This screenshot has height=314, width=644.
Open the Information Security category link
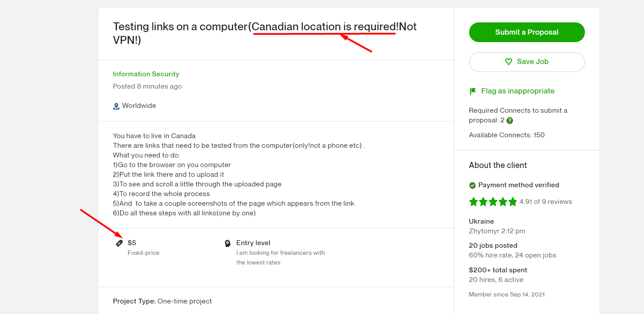coord(146,74)
